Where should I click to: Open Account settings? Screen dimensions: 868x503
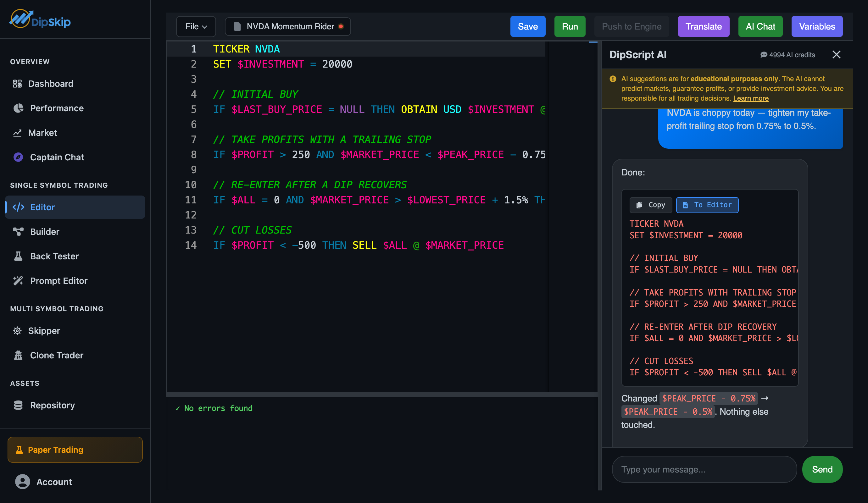point(75,482)
